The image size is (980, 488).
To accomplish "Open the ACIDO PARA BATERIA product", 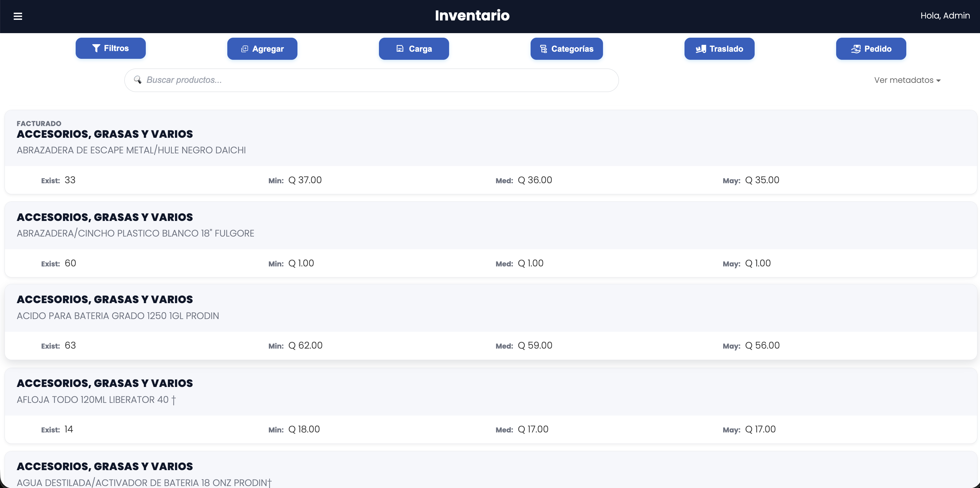I will coord(118,316).
